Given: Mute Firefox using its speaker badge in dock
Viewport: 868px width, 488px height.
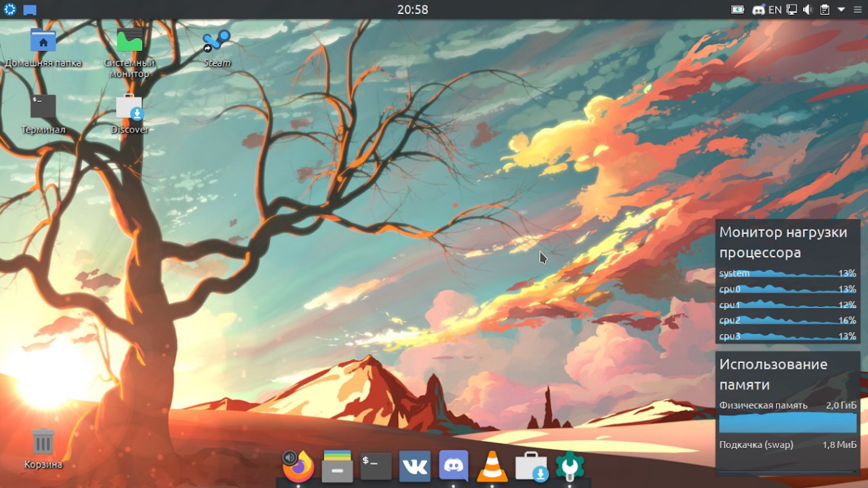Looking at the screenshot, I should click(x=290, y=457).
